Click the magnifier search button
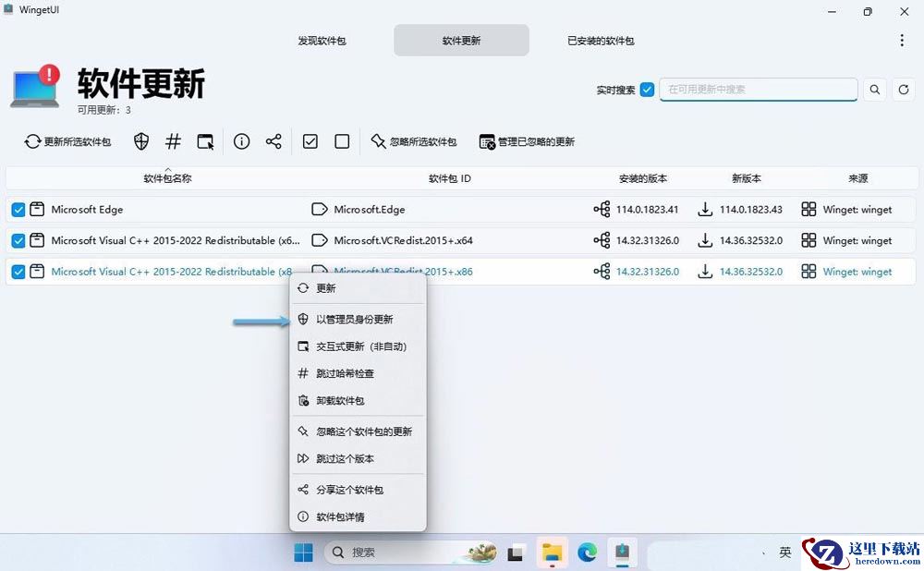The width and height of the screenshot is (924, 571). [875, 90]
